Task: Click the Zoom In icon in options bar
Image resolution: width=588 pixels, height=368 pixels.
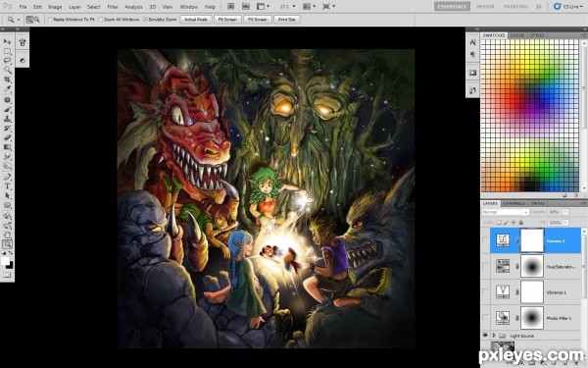Action: (x=29, y=20)
